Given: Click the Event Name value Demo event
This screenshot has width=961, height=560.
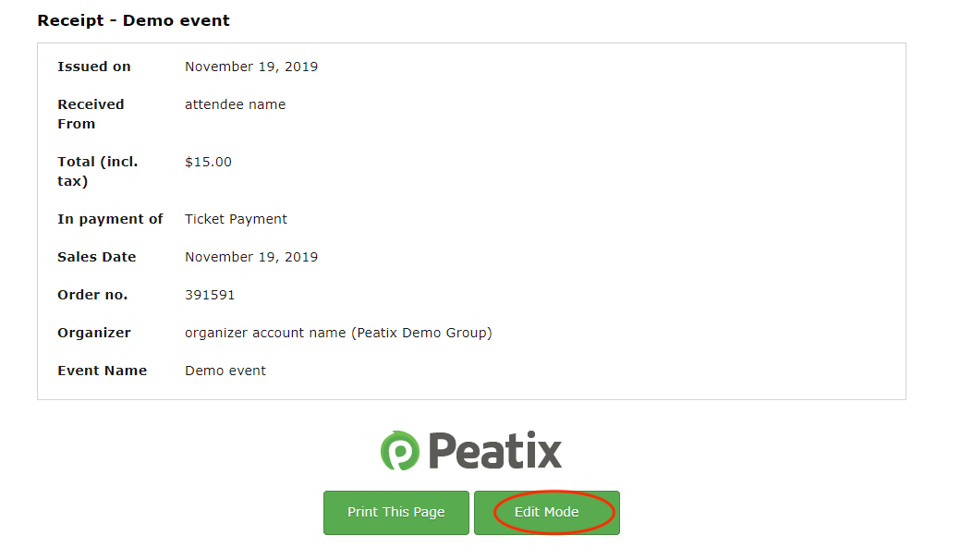Looking at the screenshot, I should click(x=225, y=370).
